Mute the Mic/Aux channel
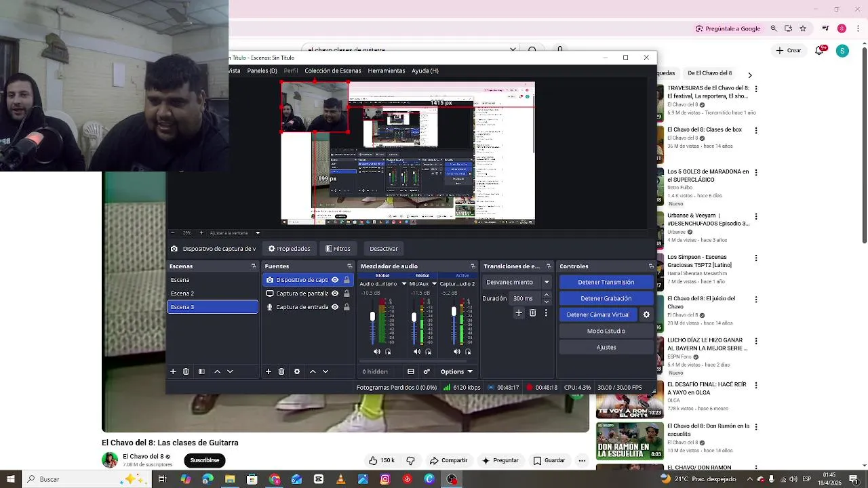The width and height of the screenshot is (868, 488). [417, 352]
